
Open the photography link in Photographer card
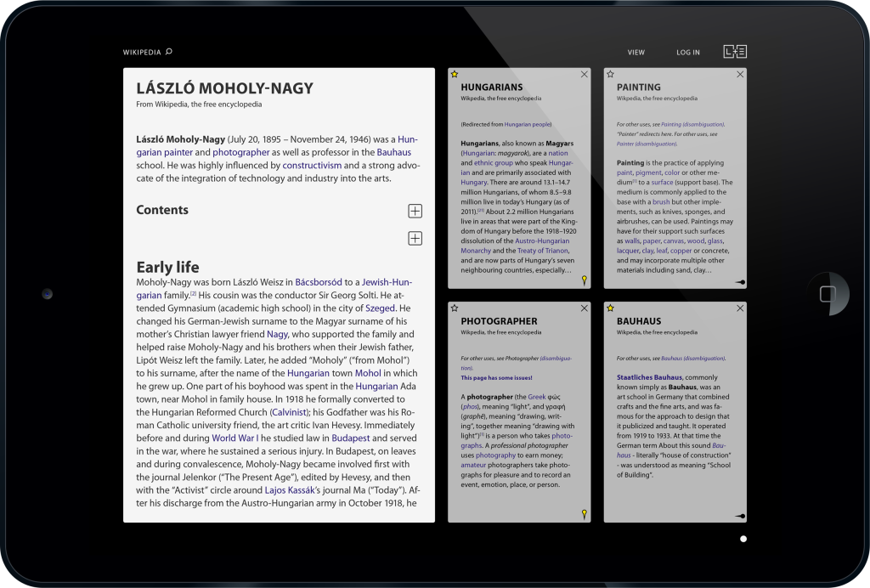[495, 455]
